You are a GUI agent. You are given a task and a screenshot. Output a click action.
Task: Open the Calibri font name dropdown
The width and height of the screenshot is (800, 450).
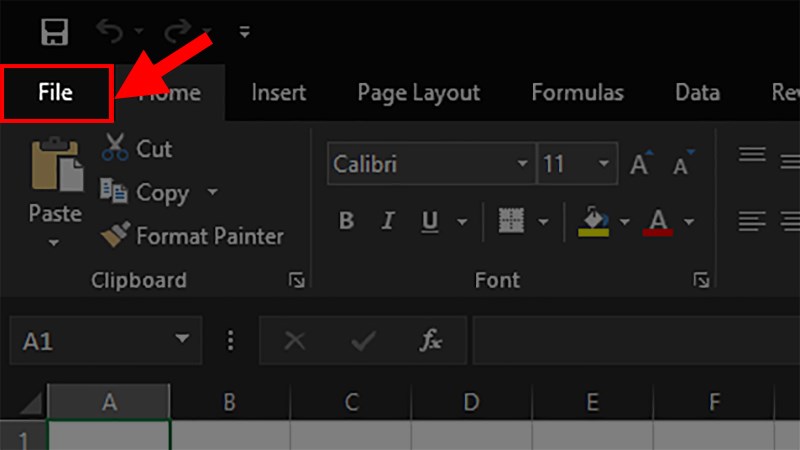(523, 164)
